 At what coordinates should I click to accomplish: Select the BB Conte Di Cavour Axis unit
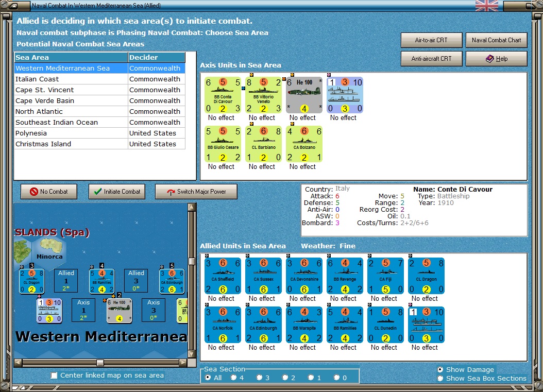click(x=223, y=95)
